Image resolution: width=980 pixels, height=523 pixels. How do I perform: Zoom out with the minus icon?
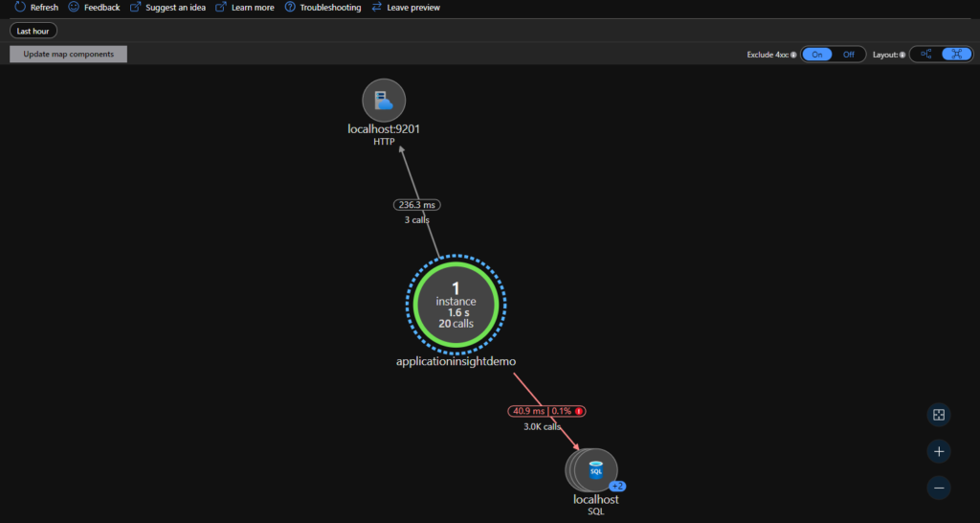click(939, 488)
